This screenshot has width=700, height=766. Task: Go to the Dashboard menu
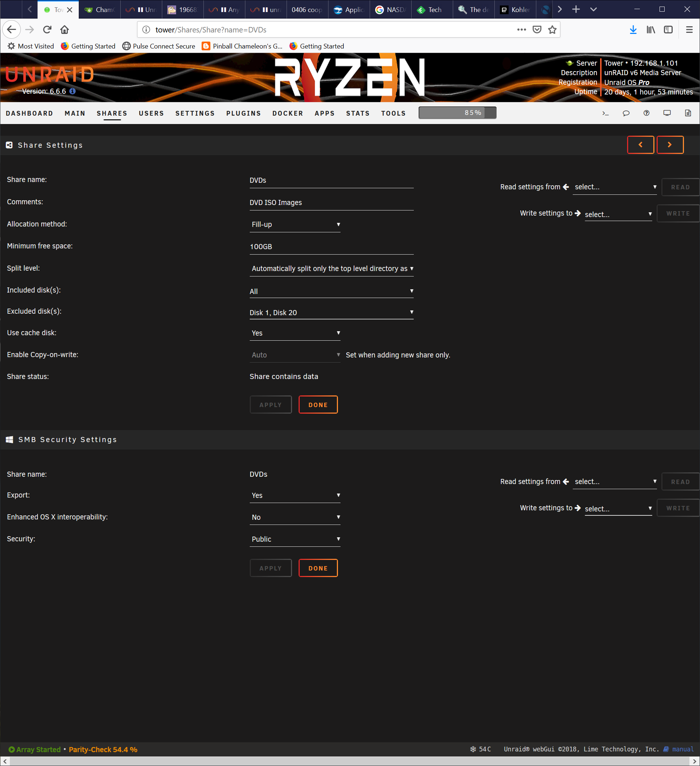[x=29, y=113]
